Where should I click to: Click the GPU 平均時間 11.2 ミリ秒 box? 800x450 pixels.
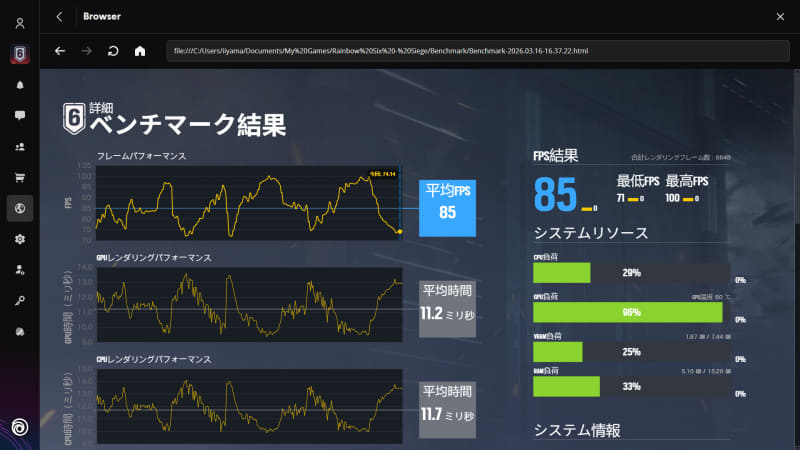(x=447, y=309)
